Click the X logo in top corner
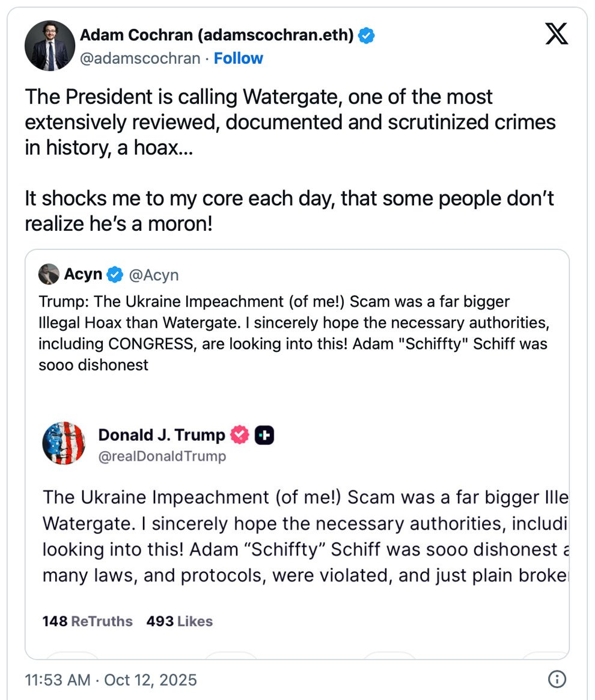The width and height of the screenshot is (595, 700). point(556,34)
